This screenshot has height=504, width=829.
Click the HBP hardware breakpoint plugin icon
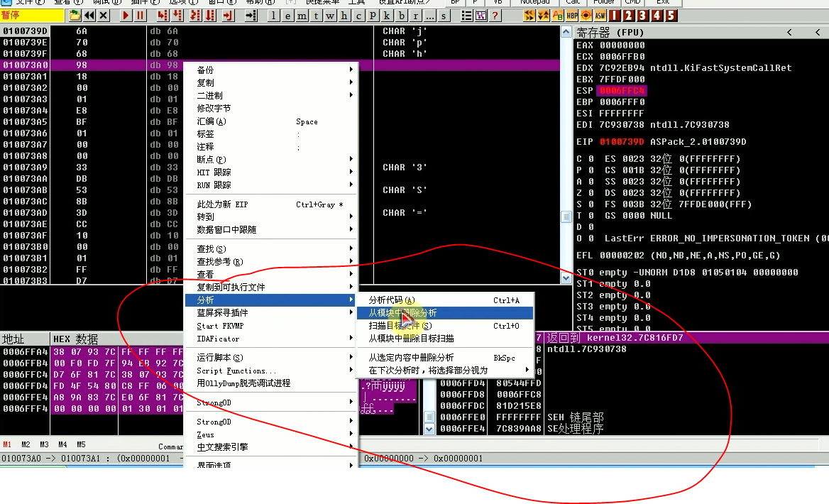tap(571, 15)
